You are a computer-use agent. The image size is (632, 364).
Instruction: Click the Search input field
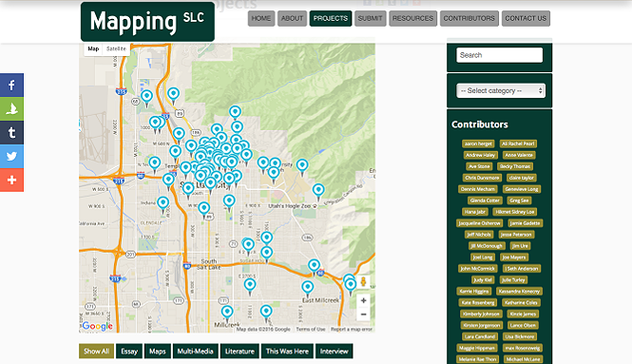[499, 55]
